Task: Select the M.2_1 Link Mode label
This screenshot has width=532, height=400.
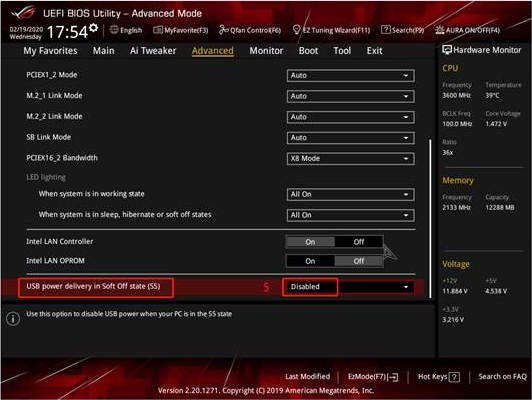Action: pos(54,96)
